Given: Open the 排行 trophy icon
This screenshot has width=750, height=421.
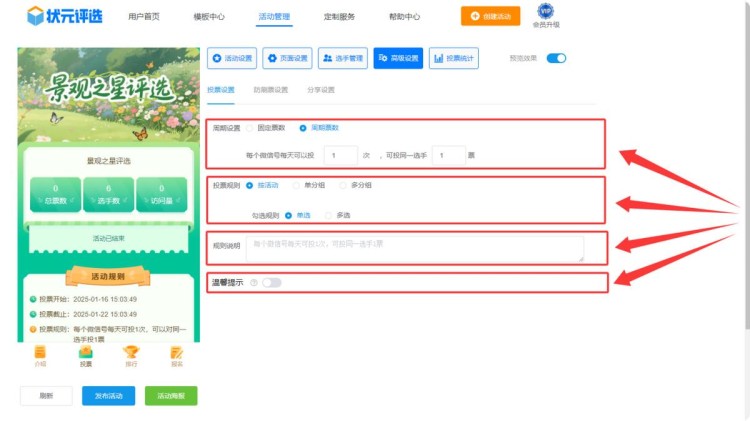Looking at the screenshot, I should (x=131, y=354).
